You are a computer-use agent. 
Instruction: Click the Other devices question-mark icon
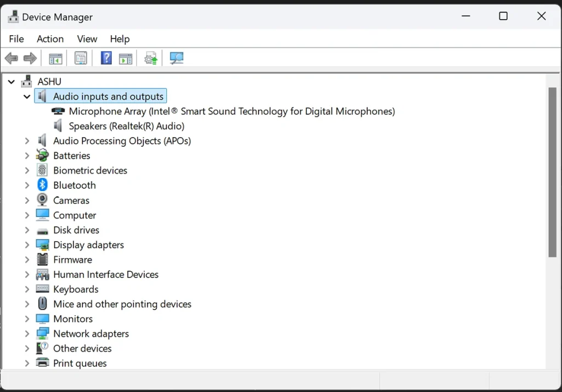coord(42,348)
